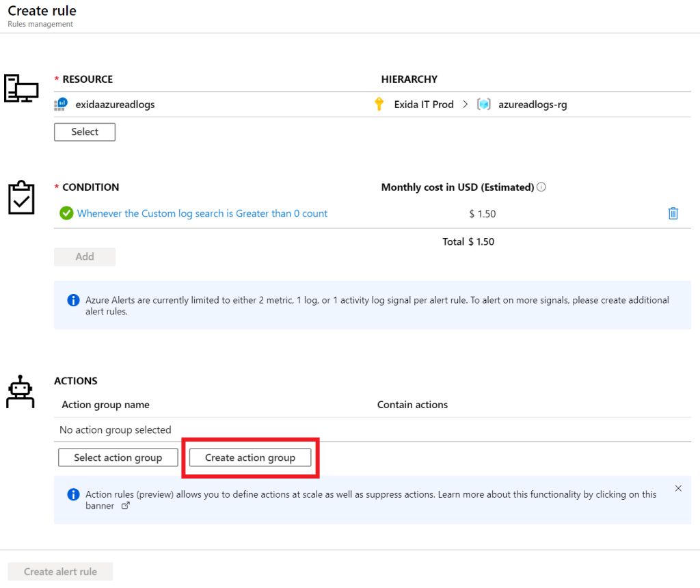This screenshot has height=588, width=700.
Task: Click the exidaazureadlogs Application Insights icon
Action: [x=62, y=104]
